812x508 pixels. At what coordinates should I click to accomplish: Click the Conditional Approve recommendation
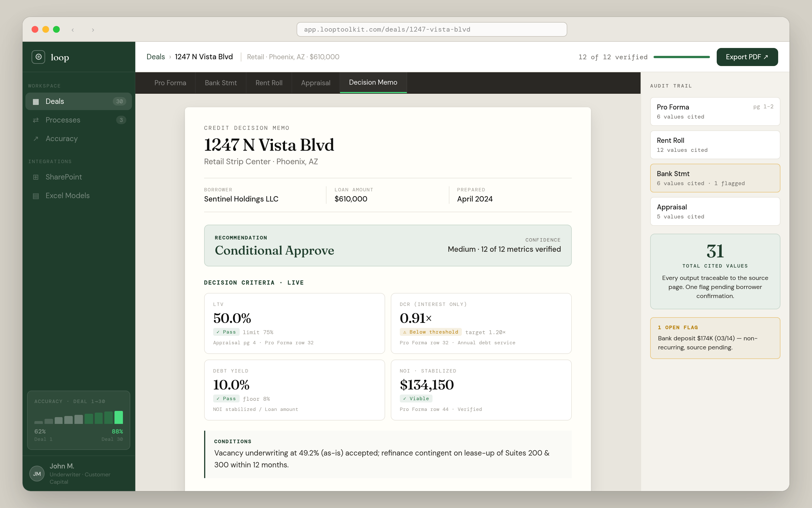tap(274, 250)
